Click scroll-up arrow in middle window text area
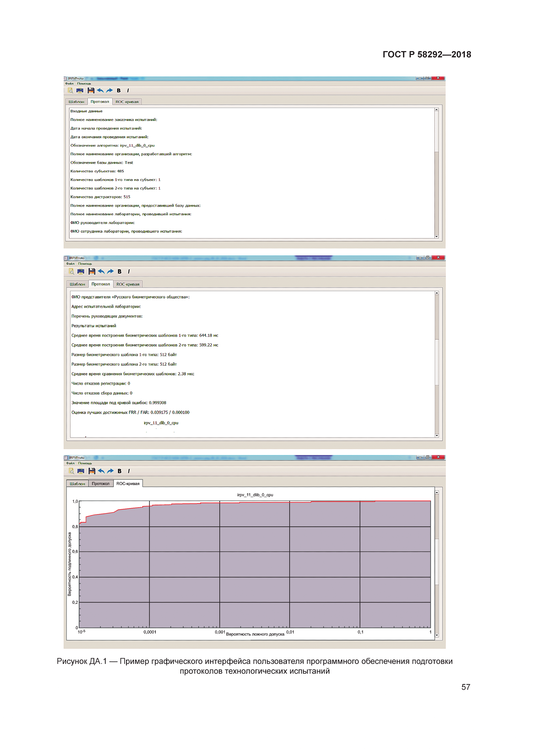This screenshot has height=756, width=535. 437,293
